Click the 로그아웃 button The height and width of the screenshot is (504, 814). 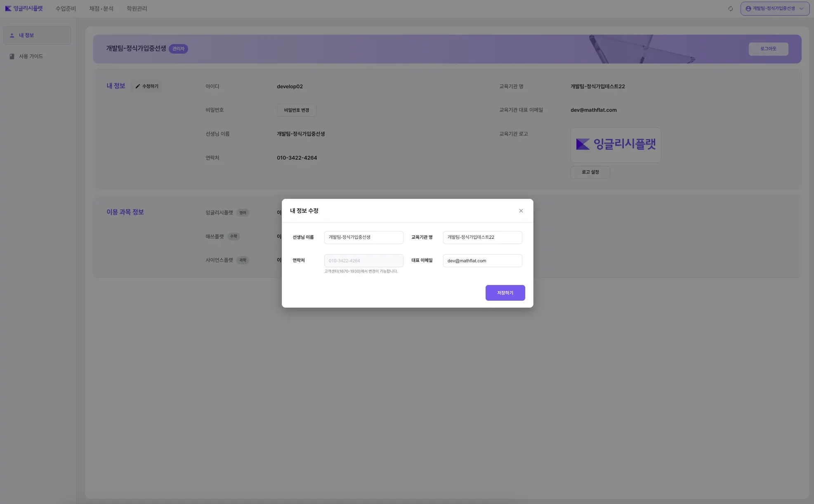(x=768, y=49)
